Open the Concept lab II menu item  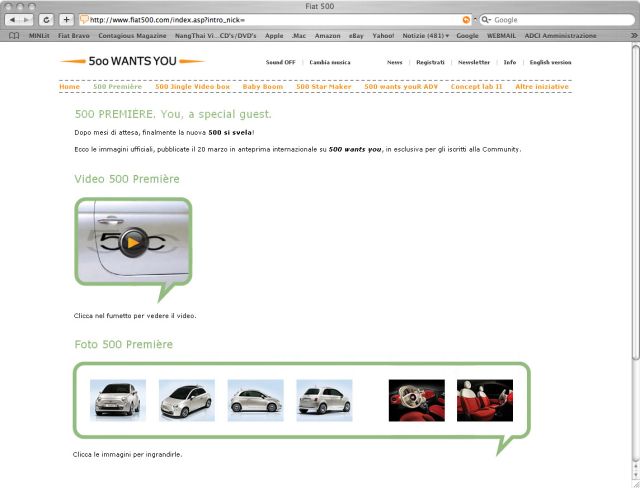(x=476, y=87)
